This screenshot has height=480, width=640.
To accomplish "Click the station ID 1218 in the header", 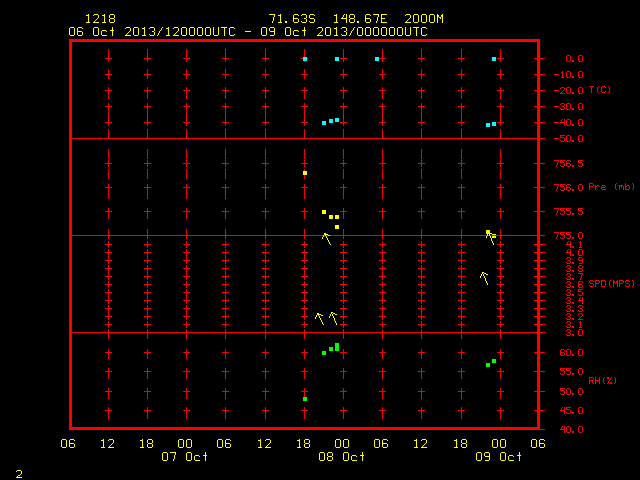I will [x=100, y=19].
